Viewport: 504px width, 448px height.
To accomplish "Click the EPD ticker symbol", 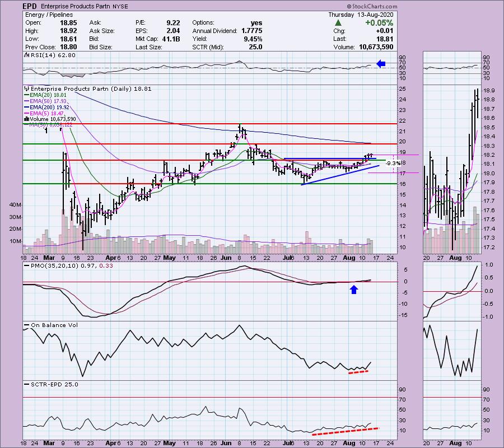I will 30,6.
